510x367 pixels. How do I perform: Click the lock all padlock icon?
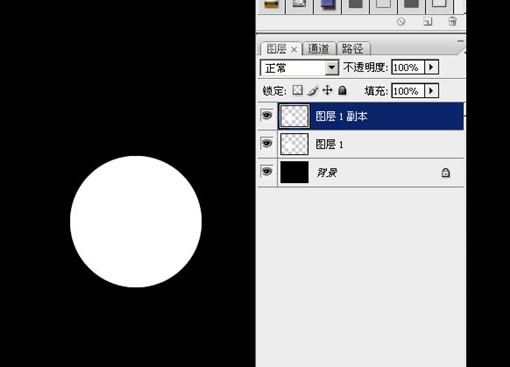point(342,90)
